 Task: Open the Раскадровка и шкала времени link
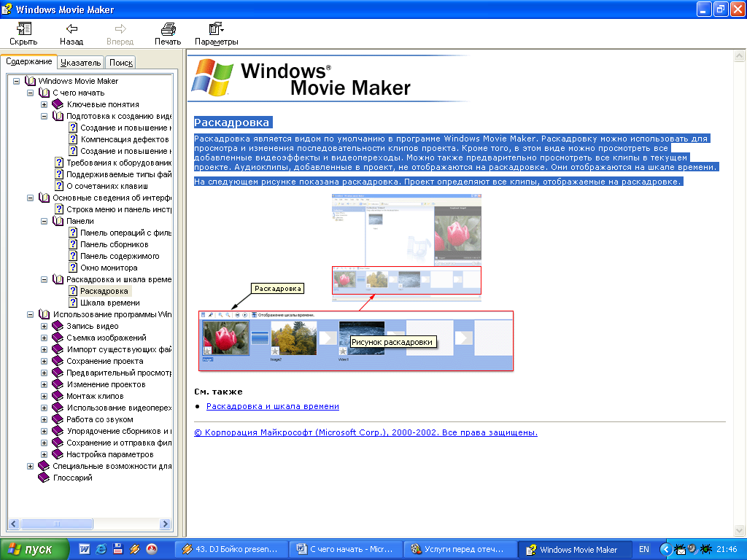[x=273, y=406]
